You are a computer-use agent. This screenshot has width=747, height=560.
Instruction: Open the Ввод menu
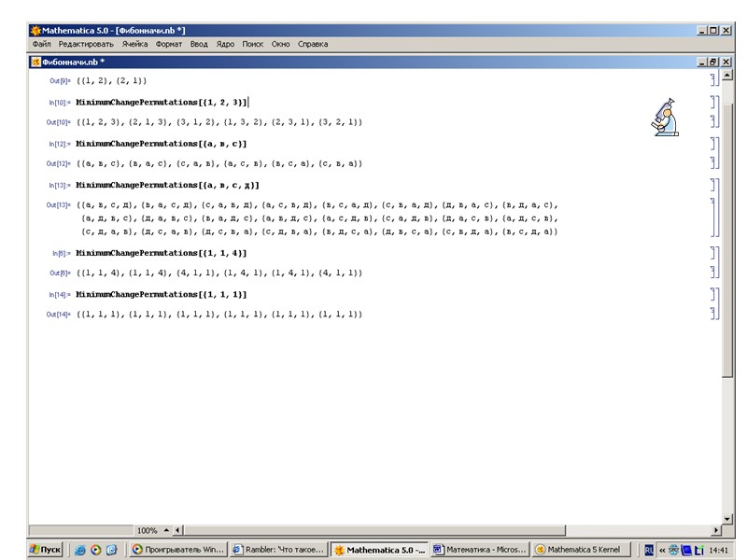click(199, 44)
